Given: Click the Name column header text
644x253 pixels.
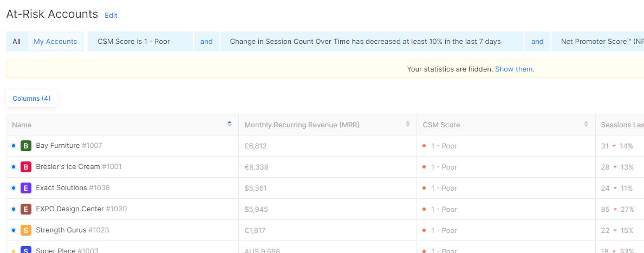Looking at the screenshot, I should pos(21,125).
